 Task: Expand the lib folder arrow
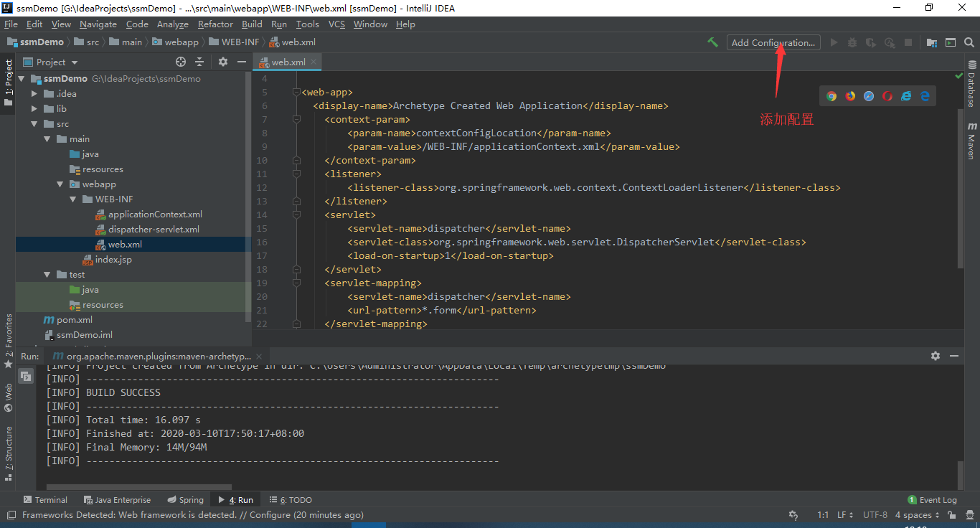(34, 109)
